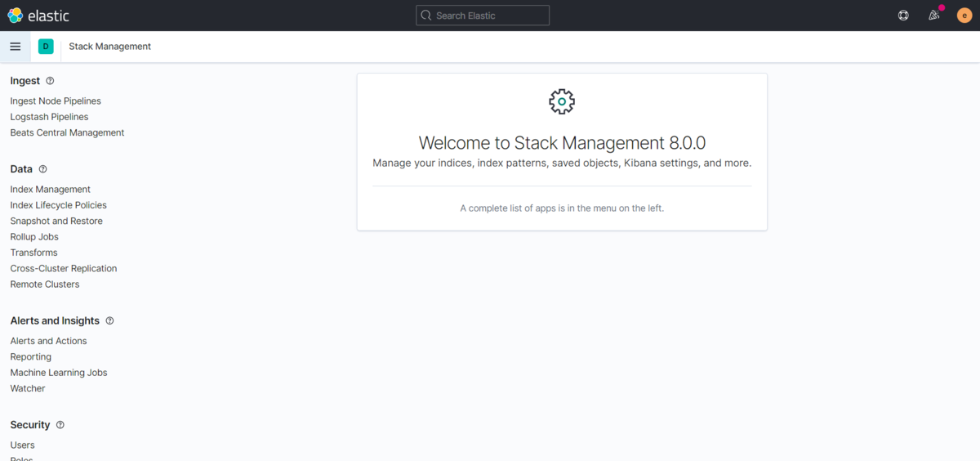Click the Data section heading
Screen dimensions: 980x461
21,169
